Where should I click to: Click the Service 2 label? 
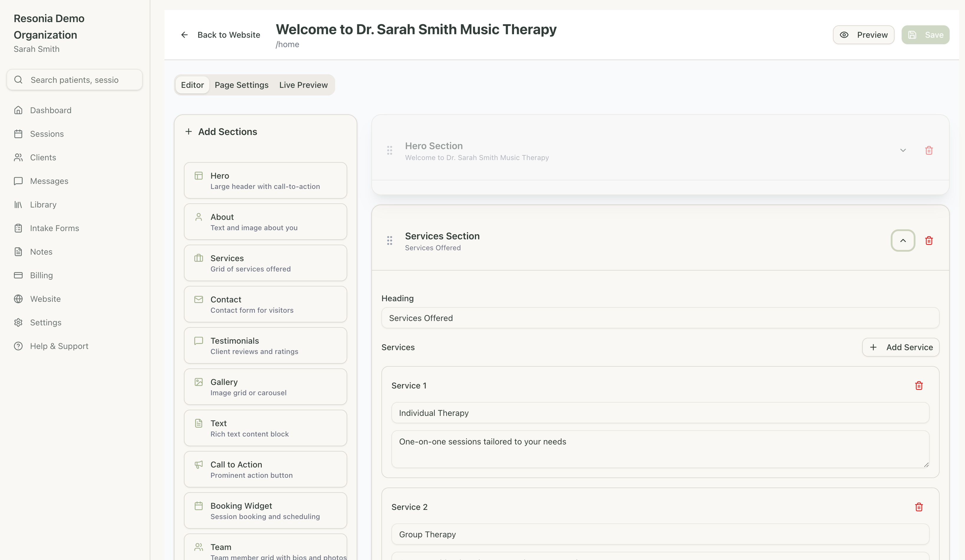(x=409, y=507)
